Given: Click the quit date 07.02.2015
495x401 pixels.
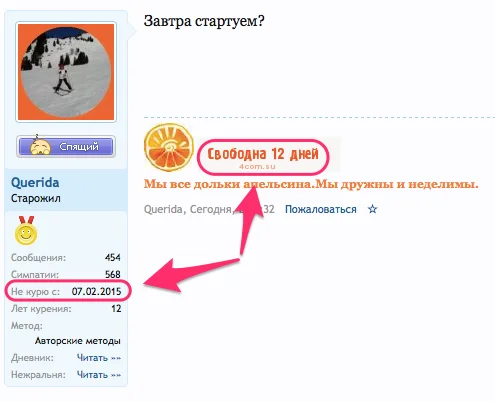Looking at the screenshot, I should coord(96,291).
